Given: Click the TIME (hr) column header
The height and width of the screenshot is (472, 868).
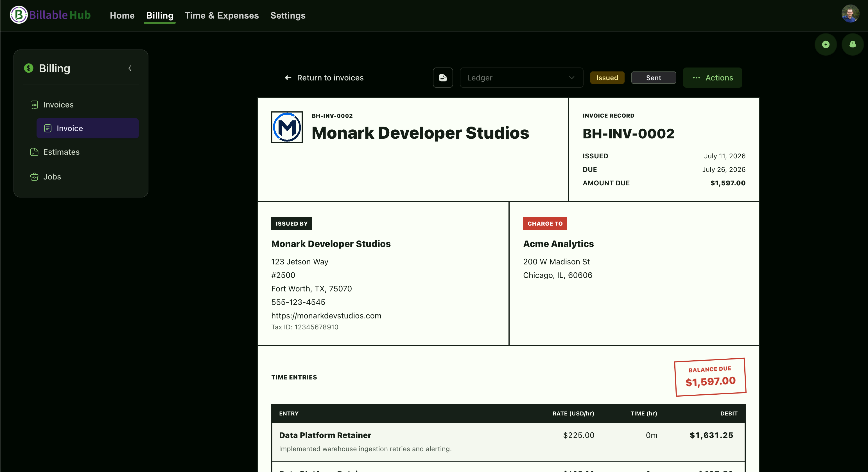Looking at the screenshot, I should (x=644, y=414).
